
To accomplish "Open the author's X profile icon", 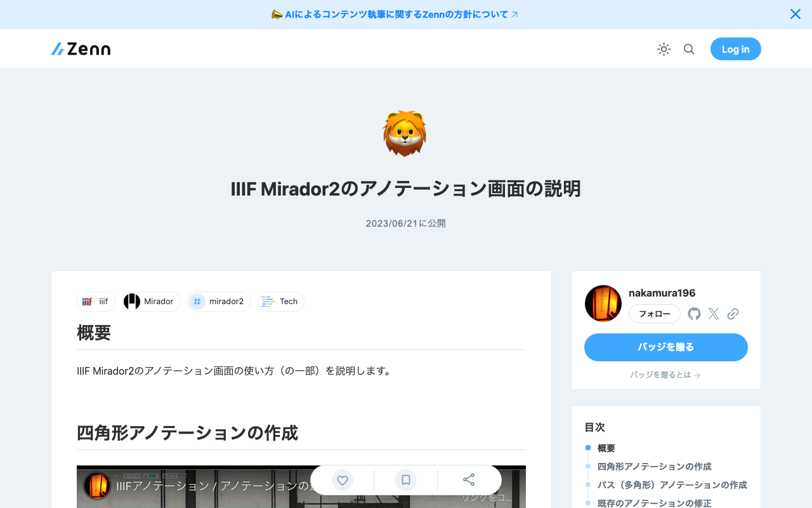I will point(713,314).
